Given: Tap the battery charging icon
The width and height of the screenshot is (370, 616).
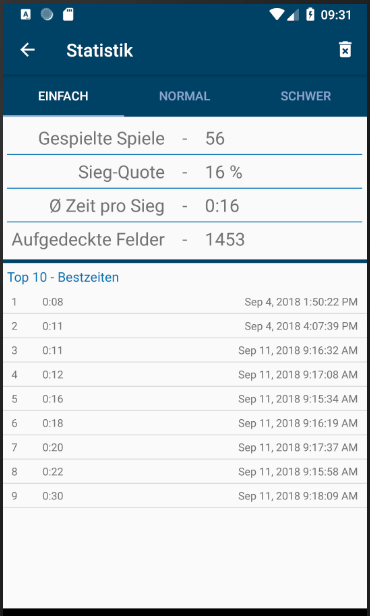Looking at the screenshot, I should [x=310, y=15].
